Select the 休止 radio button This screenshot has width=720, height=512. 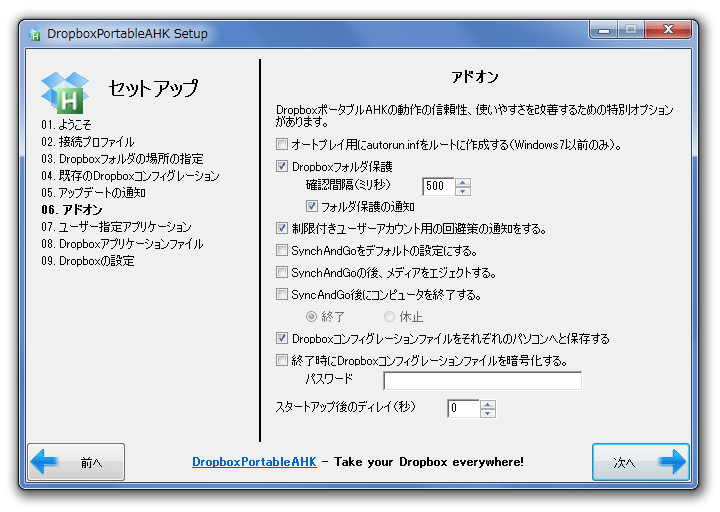(x=389, y=316)
